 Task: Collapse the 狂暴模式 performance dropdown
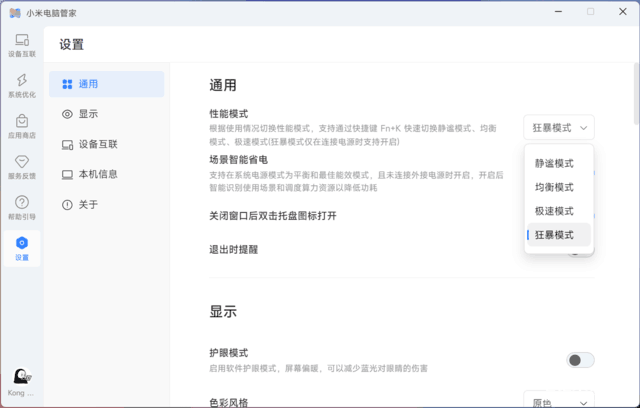tap(559, 128)
